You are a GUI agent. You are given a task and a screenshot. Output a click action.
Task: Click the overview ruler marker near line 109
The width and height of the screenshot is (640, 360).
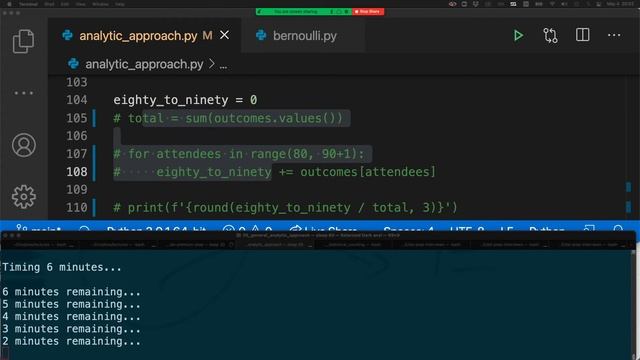tap(628, 187)
